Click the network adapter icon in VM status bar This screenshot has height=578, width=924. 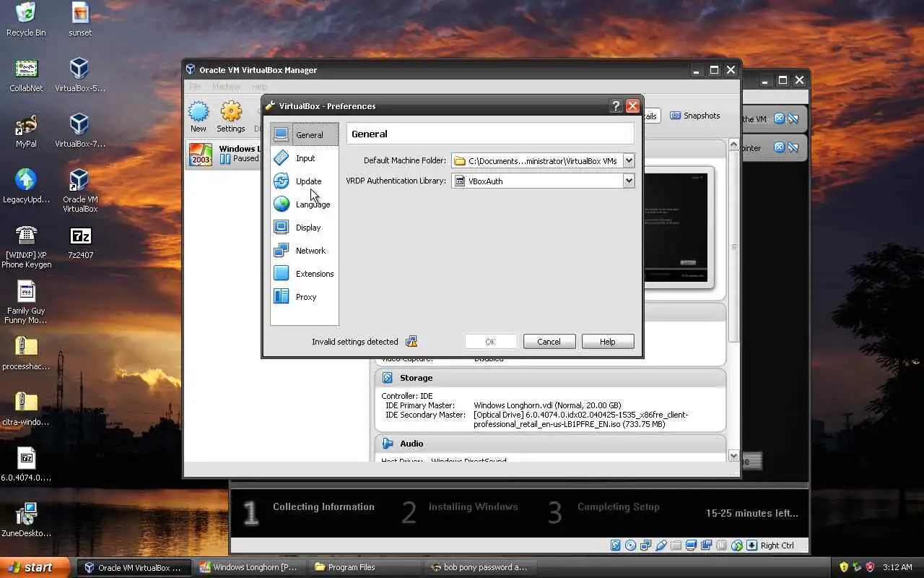point(646,545)
